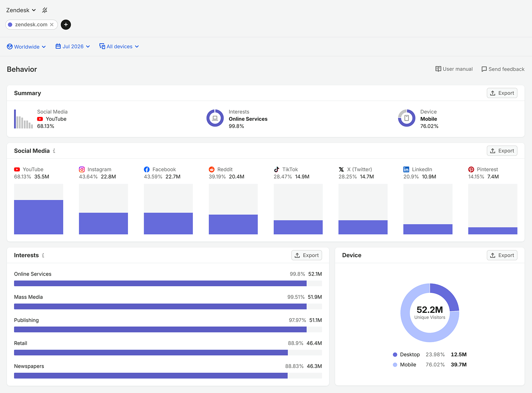
Task: Click the Online Services donut icon in Summary
Action: [x=215, y=118]
